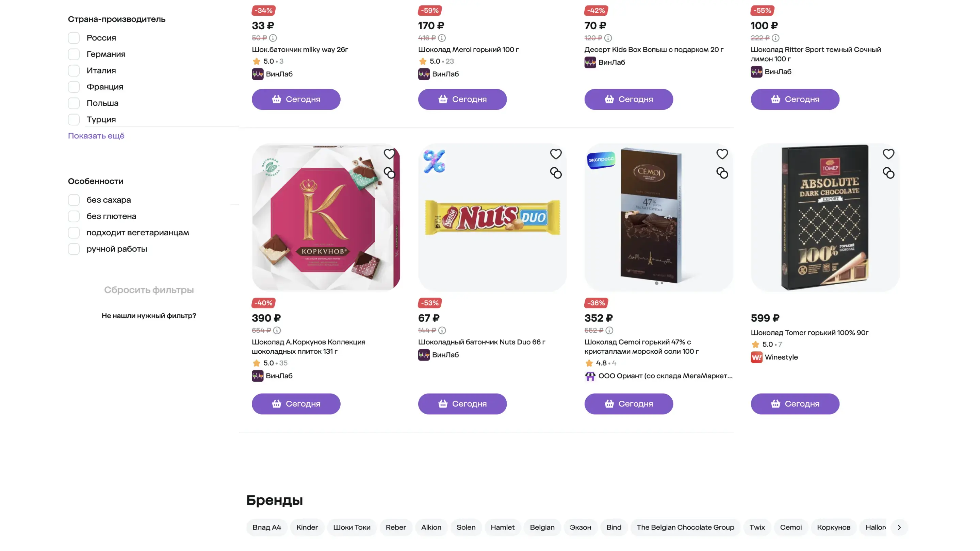Add Korkunov chocolate to favorites (heart)

(x=389, y=154)
